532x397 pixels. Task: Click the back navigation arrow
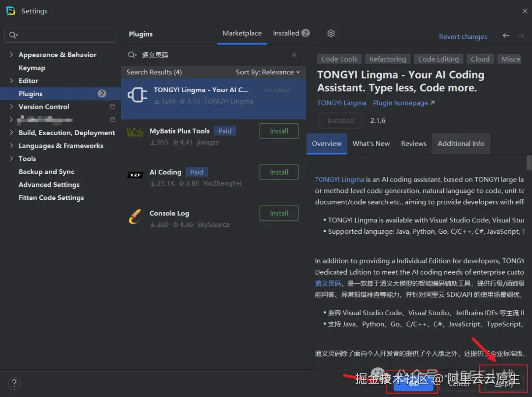click(506, 36)
